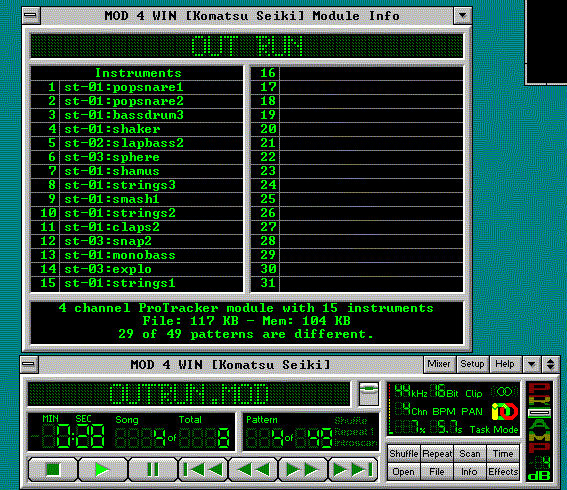This screenshot has width=567, height=490.
Task: Rewind with the double left arrows button
Action: tap(253, 469)
